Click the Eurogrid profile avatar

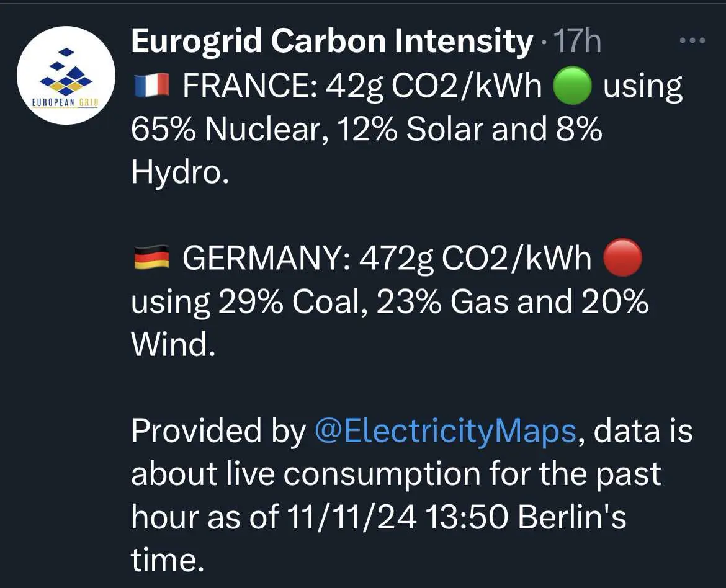coord(65,76)
